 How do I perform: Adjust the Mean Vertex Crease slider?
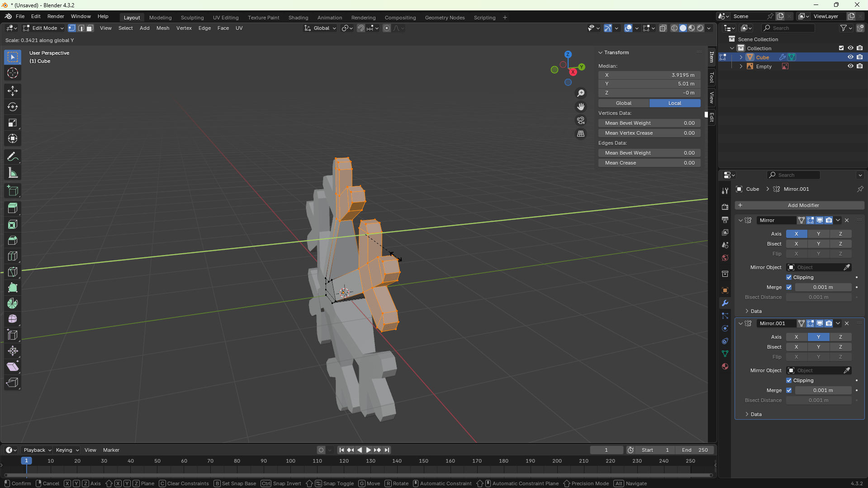click(x=649, y=133)
